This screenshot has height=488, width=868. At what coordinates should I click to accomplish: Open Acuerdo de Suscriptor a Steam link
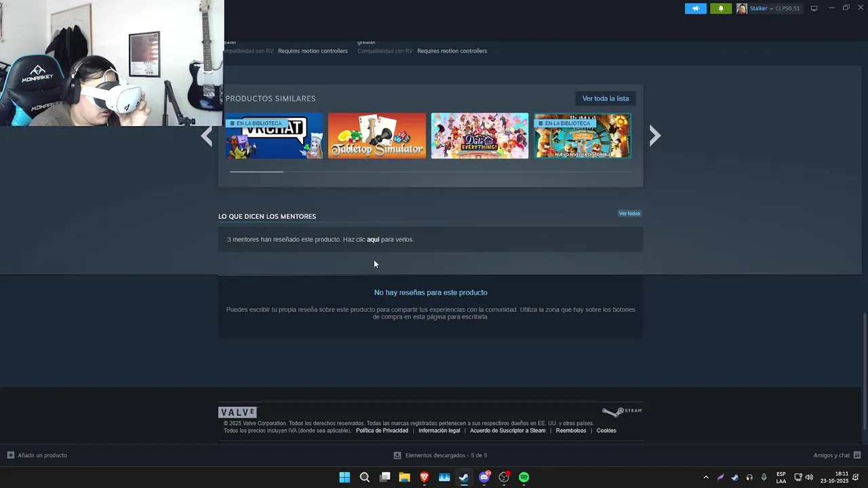pos(507,430)
